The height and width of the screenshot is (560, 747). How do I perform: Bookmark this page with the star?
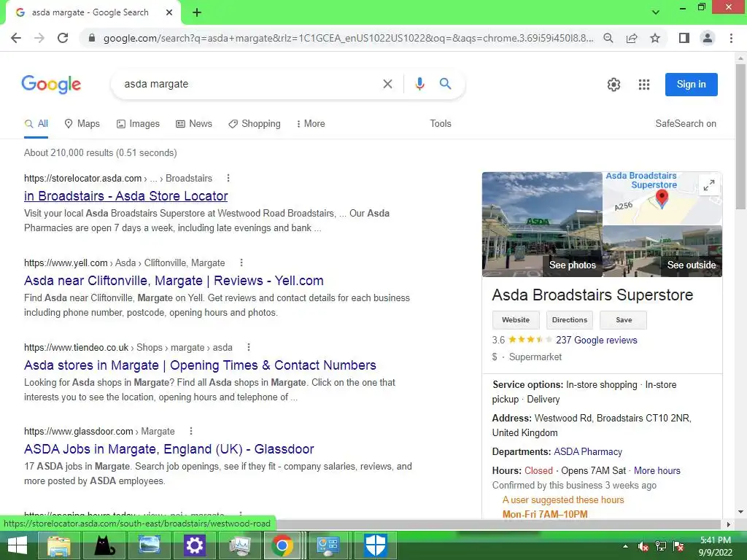click(655, 38)
